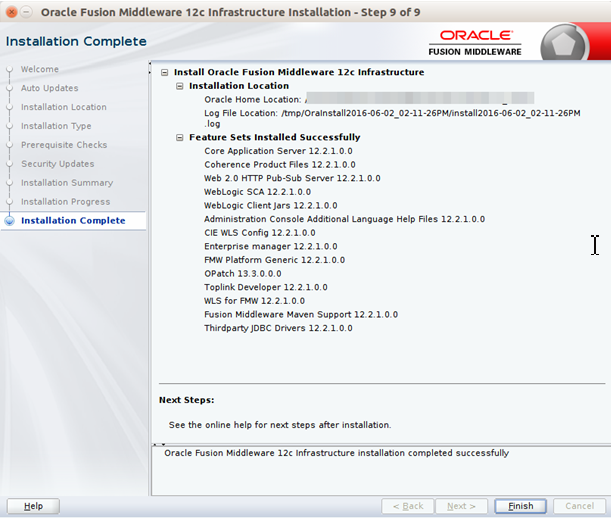611x520 pixels.
Task: Collapse the Installation Location tree node
Action: coord(180,86)
